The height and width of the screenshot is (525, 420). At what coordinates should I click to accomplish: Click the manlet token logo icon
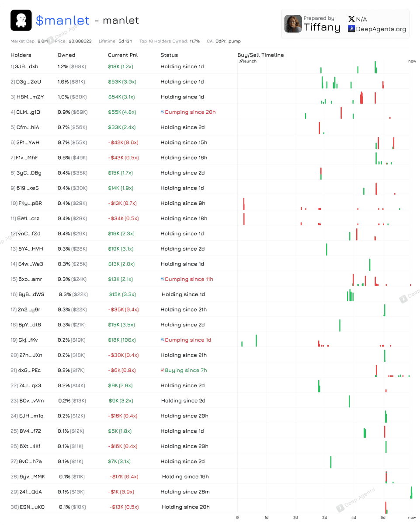click(21, 20)
